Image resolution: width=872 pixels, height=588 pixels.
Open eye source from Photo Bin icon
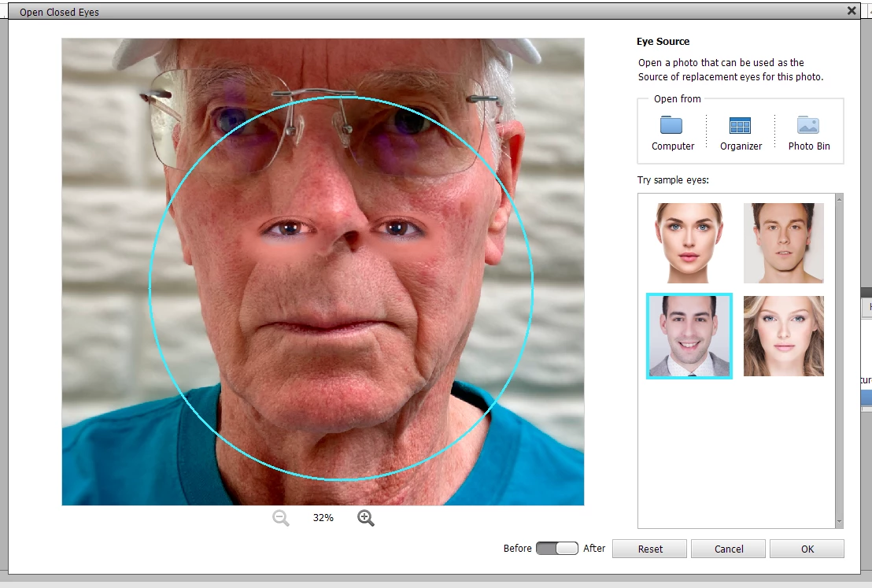pos(808,125)
